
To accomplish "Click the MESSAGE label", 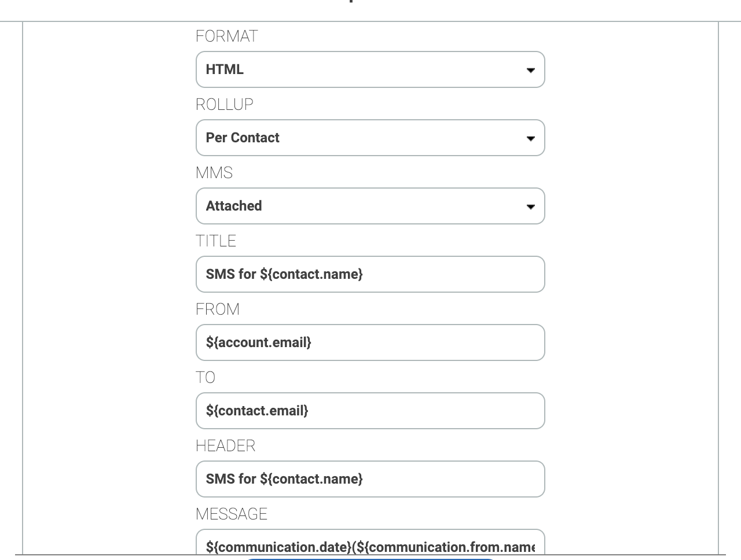I will (232, 514).
